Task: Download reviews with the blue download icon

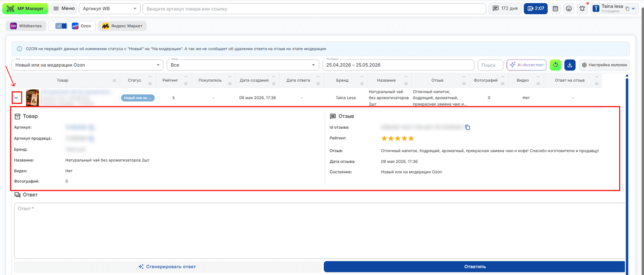Action: 570,65
